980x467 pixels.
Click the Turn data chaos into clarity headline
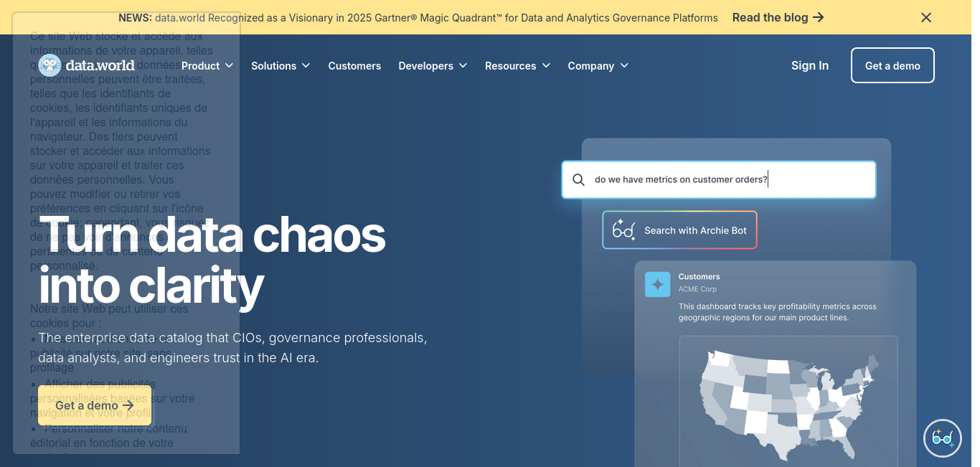click(x=212, y=260)
